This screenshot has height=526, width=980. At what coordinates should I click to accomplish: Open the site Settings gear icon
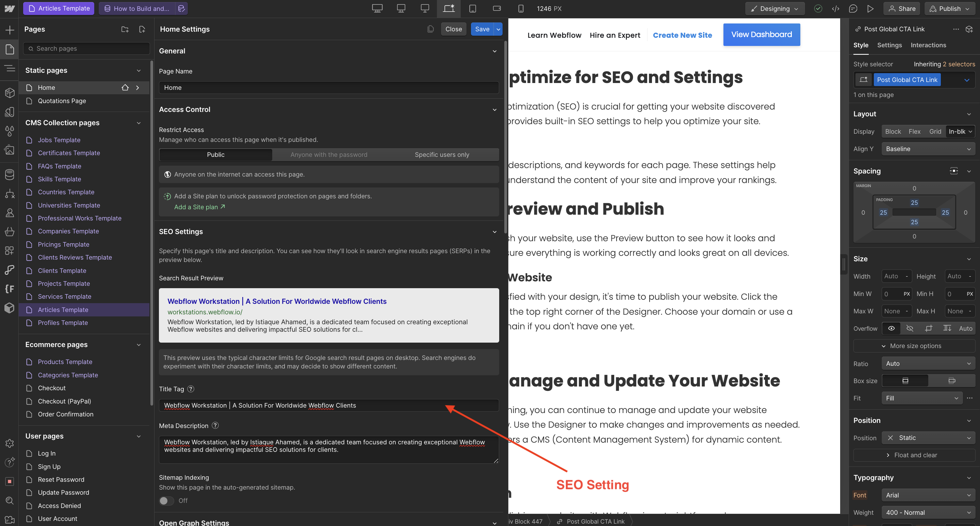coord(10,443)
